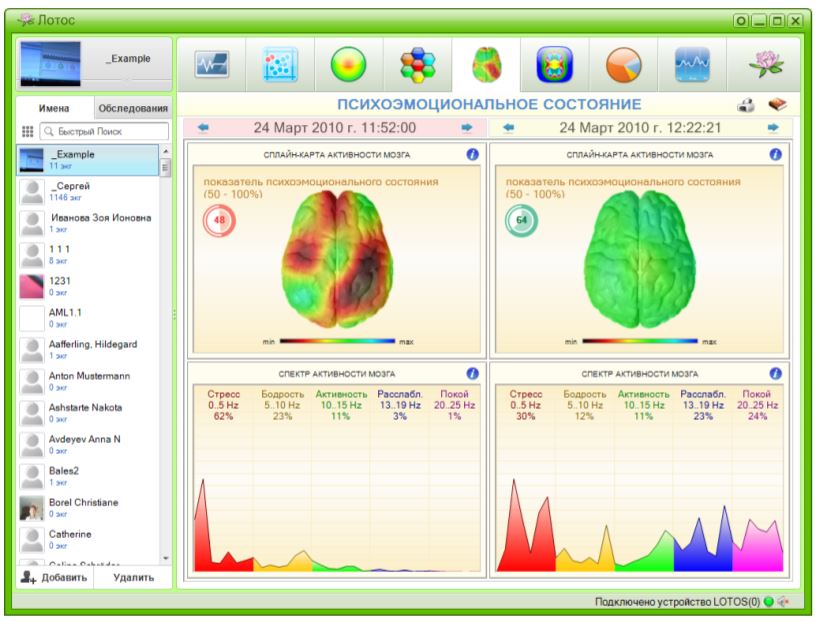Show info for right brain spectrum panel
This screenshot has height=623, width=823.
click(776, 372)
